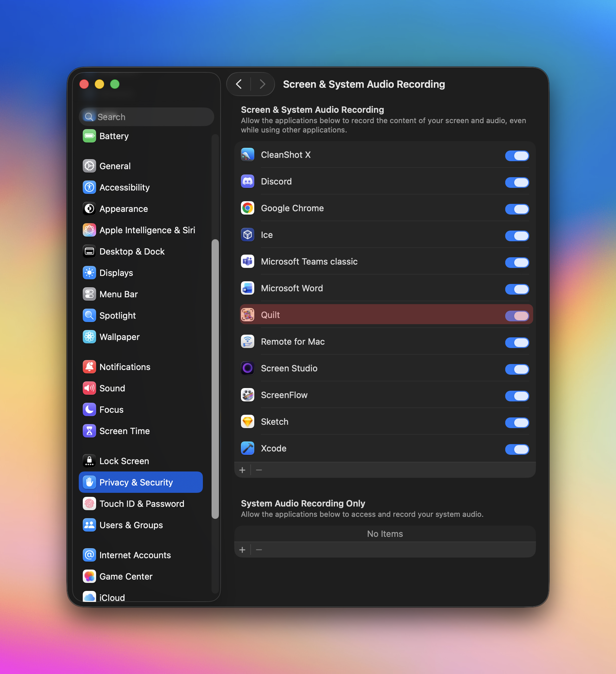
Task: Select Notifications in the sidebar
Action: (x=125, y=367)
